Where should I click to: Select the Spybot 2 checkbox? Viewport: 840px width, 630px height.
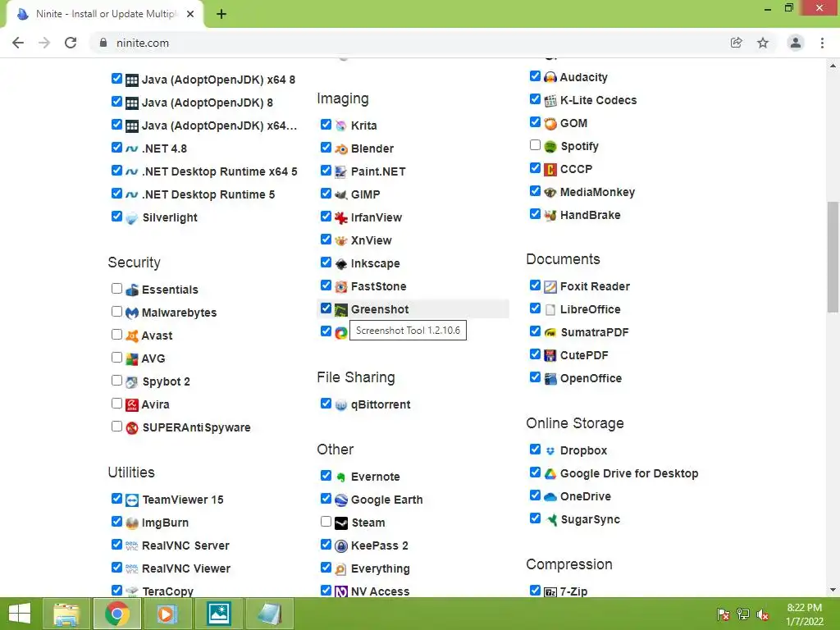(116, 381)
